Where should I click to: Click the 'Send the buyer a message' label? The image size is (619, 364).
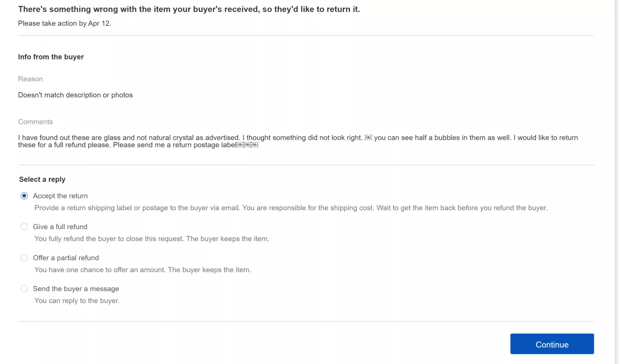click(x=76, y=289)
